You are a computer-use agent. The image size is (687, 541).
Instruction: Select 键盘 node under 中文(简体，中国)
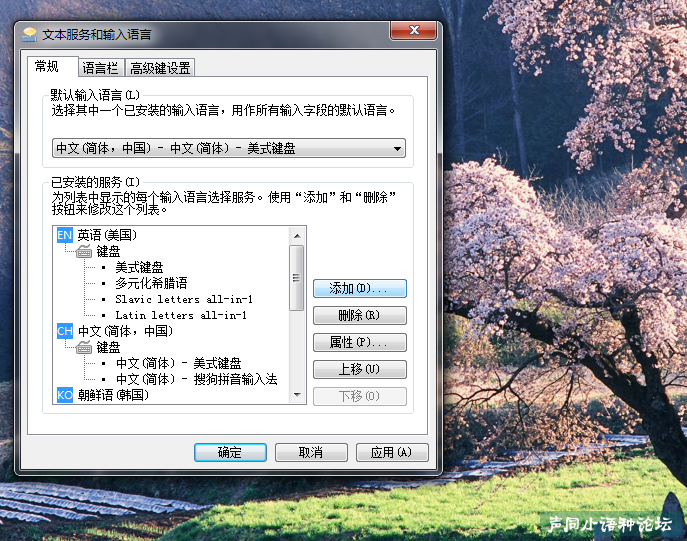point(108,347)
